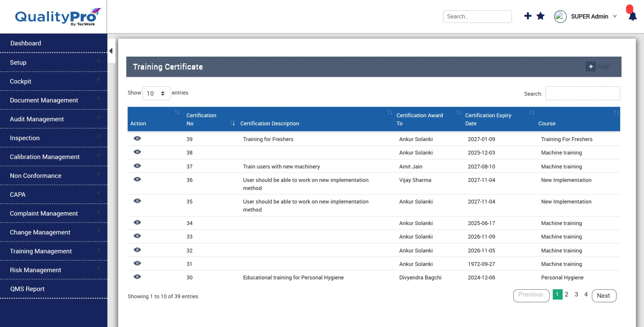
Task: View certificate 30 using eye icon
Action: [x=137, y=277]
